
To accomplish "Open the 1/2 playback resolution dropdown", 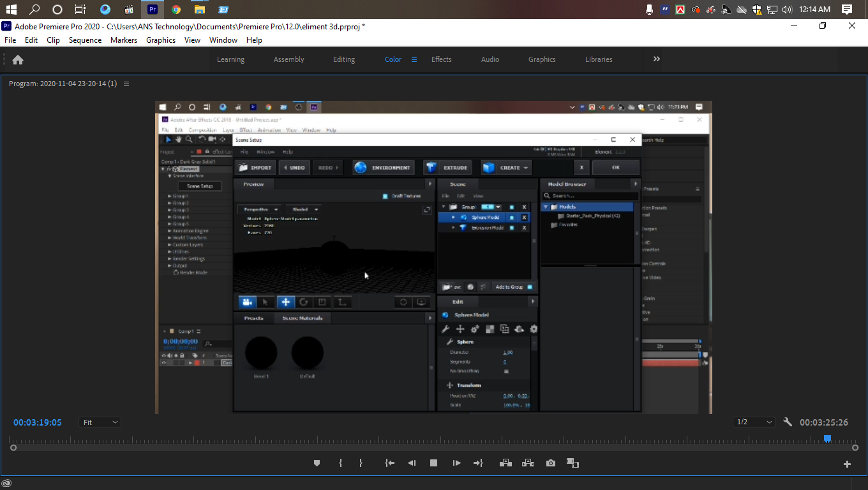I will pyautogui.click(x=754, y=422).
